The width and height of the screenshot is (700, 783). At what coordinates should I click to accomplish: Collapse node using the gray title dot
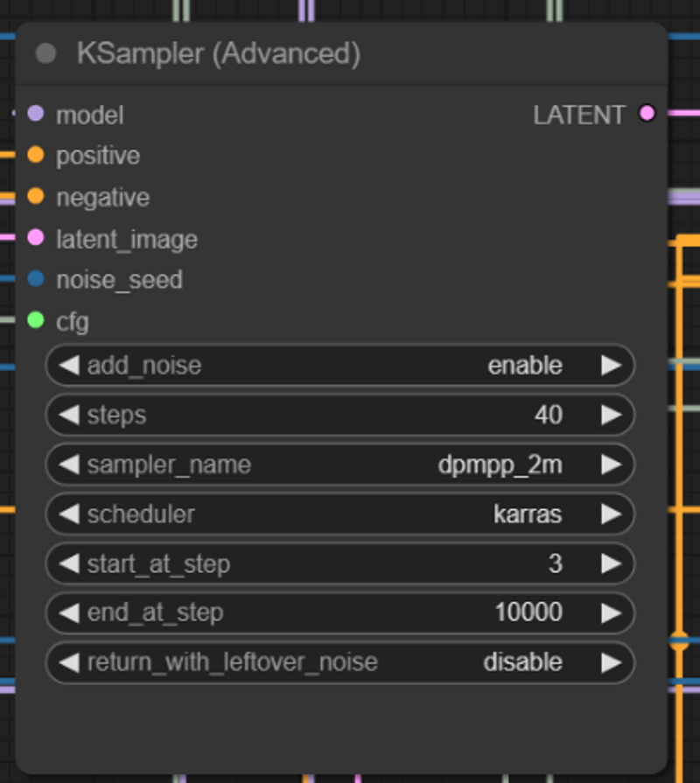click(x=45, y=54)
